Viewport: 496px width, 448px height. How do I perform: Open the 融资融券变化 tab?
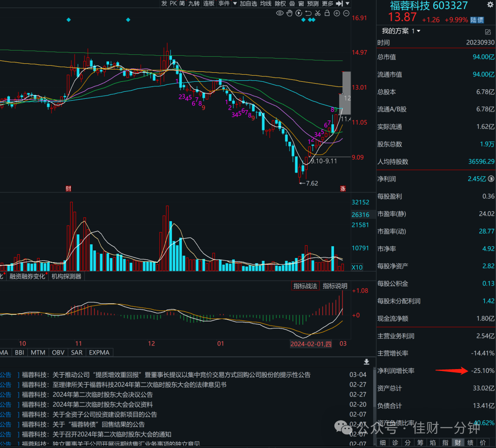pyautogui.click(x=27, y=276)
